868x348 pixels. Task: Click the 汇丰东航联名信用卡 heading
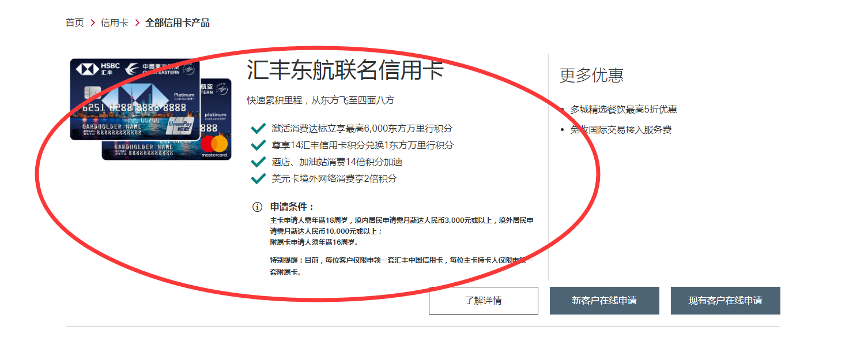346,70
